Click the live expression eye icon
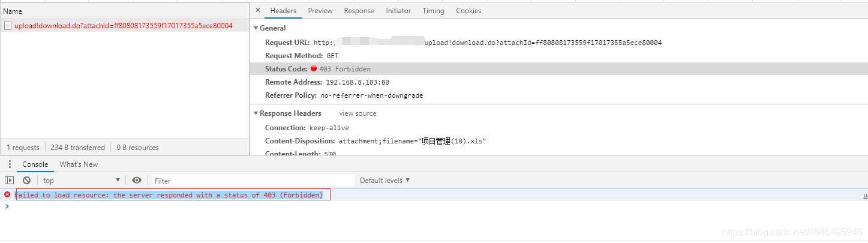This screenshot has width=868, height=243. [137, 180]
